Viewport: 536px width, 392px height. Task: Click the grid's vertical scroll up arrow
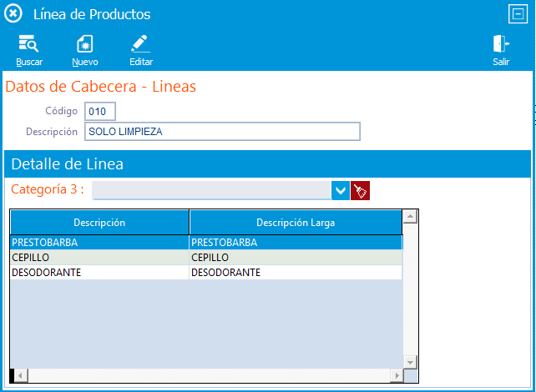(x=410, y=217)
